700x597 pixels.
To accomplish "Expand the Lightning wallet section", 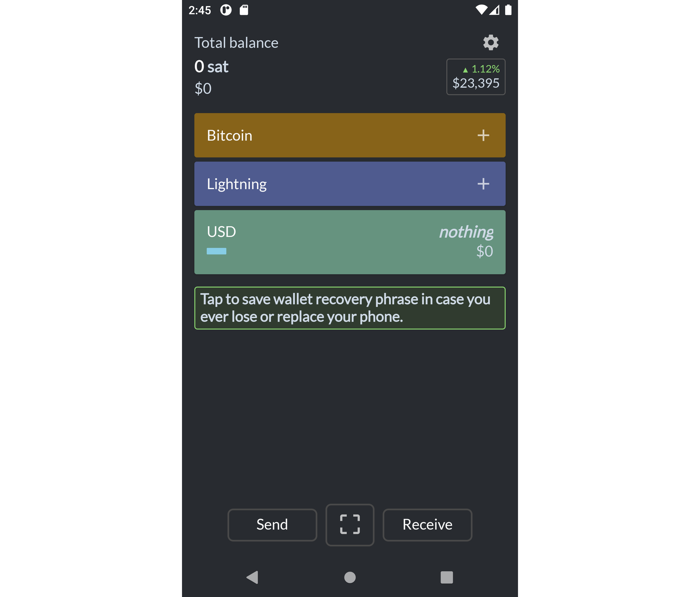I will pyautogui.click(x=484, y=184).
